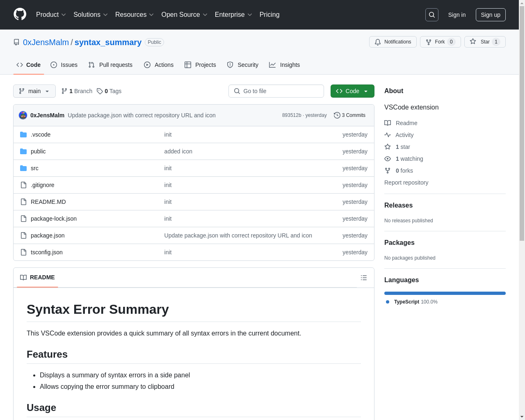Image resolution: width=525 pixels, height=420 pixels.
Task: Switch to the Actions tab
Action: (159, 65)
